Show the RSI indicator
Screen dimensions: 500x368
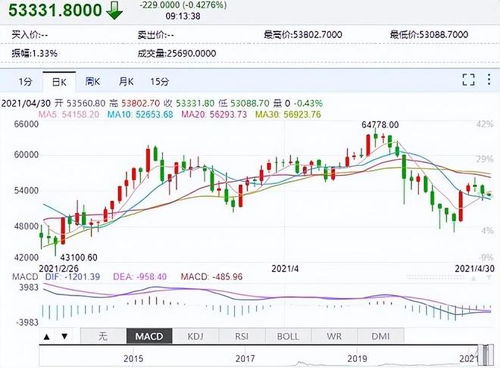pos(242,336)
